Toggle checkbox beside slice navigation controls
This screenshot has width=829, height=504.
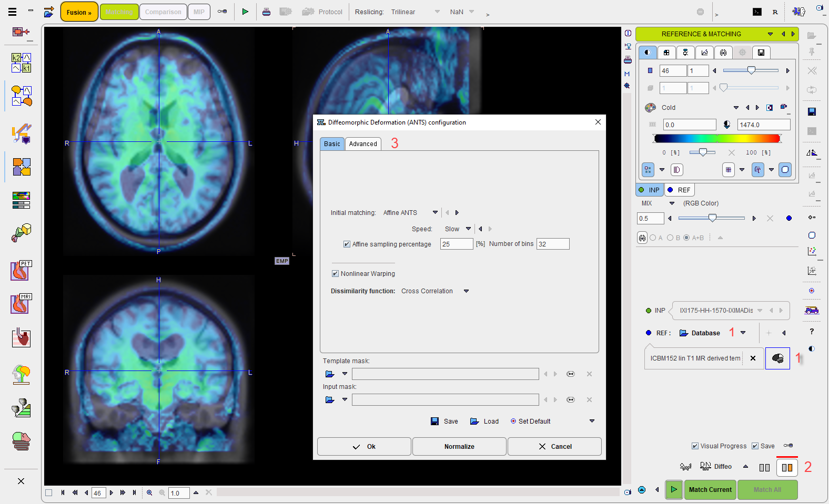pos(49,492)
